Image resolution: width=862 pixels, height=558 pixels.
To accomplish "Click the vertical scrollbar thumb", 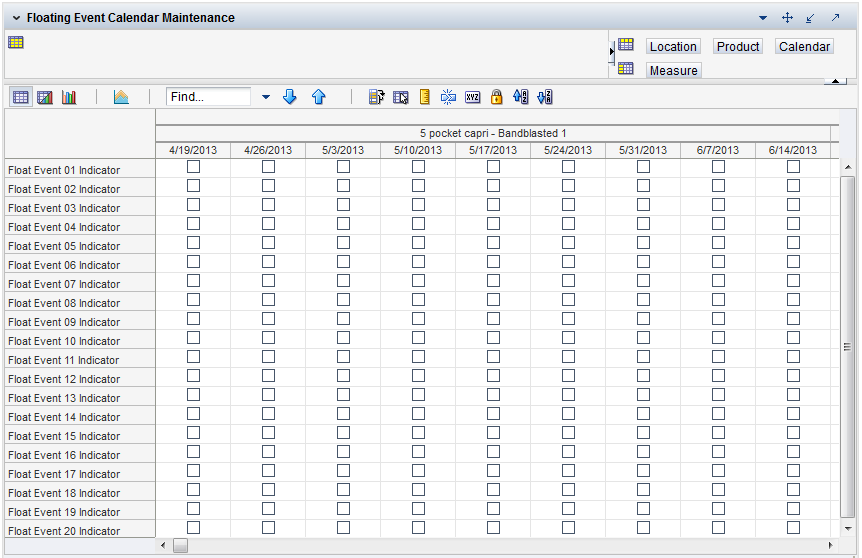I will (x=848, y=346).
